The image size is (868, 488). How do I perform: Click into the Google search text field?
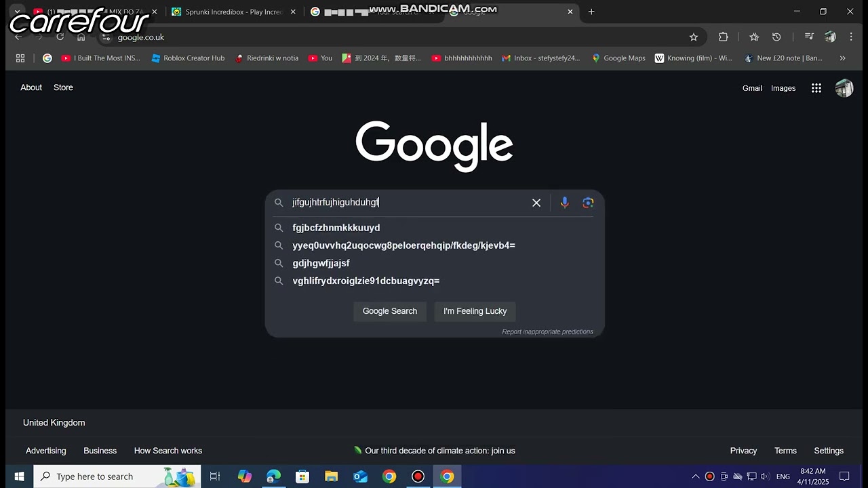coord(407,203)
